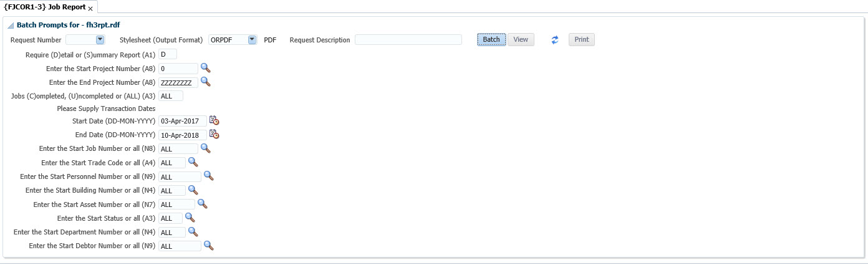Open Start Date calendar picker

click(214, 121)
